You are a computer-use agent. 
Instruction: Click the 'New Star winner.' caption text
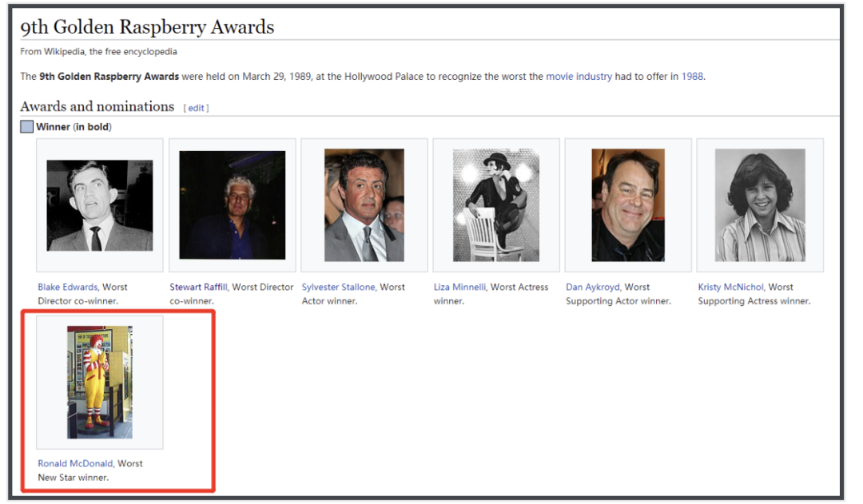click(74, 477)
